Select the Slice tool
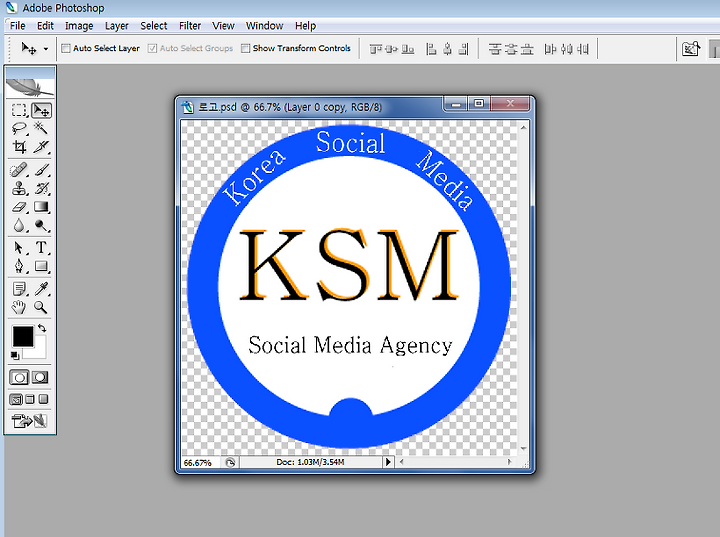Image resolution: width=720 pixels, height=537 pixels. 41,147
